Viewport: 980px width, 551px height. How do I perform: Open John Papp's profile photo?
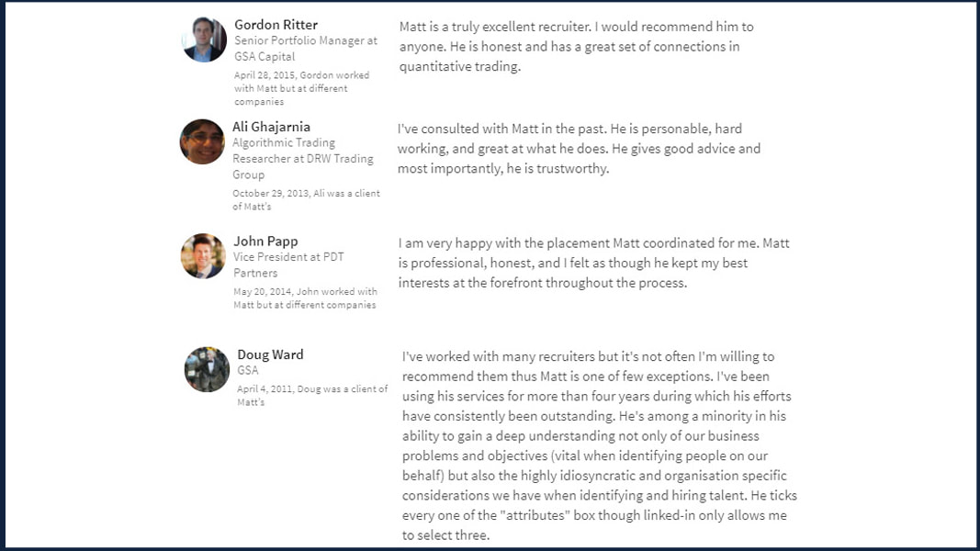(203, 256)
